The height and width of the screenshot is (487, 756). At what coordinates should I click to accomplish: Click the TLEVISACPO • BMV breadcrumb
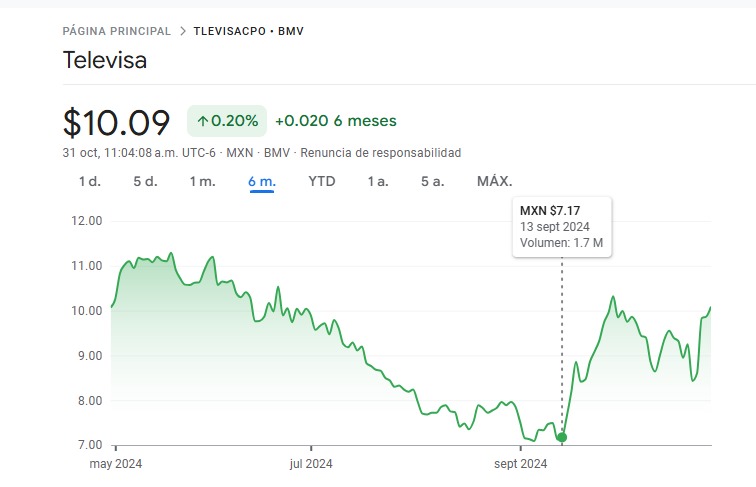click(x=249, y=31)
